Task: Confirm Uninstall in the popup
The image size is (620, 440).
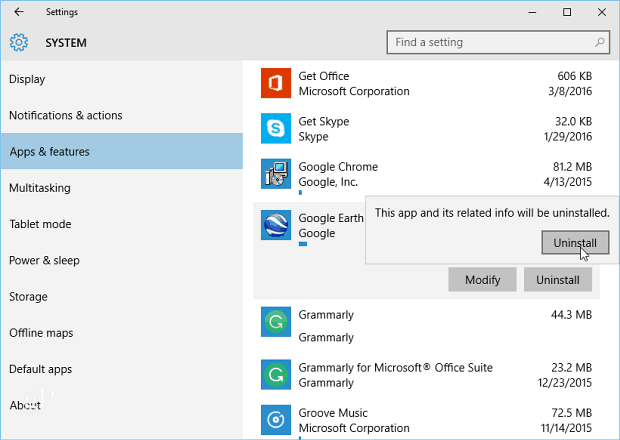Action: click(x=575, y=243)
